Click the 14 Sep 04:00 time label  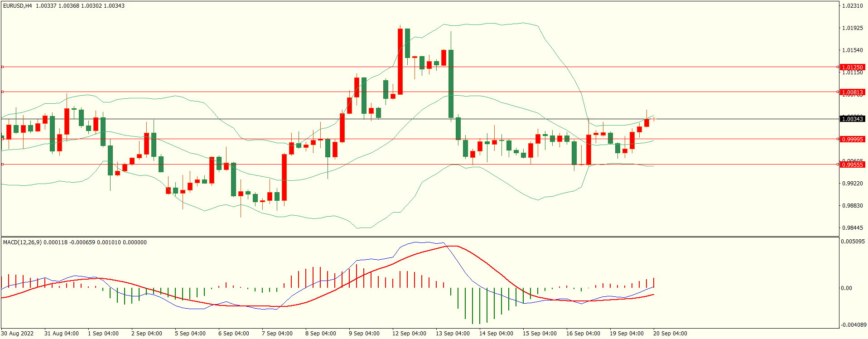(x=496, y=334)
